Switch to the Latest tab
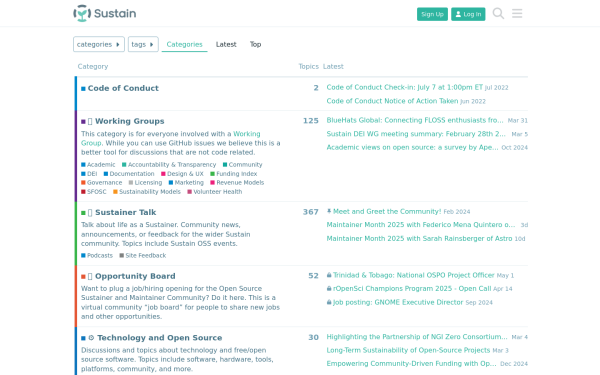The height and width of the screenshot is (375, 600). (x=226, y=44)
